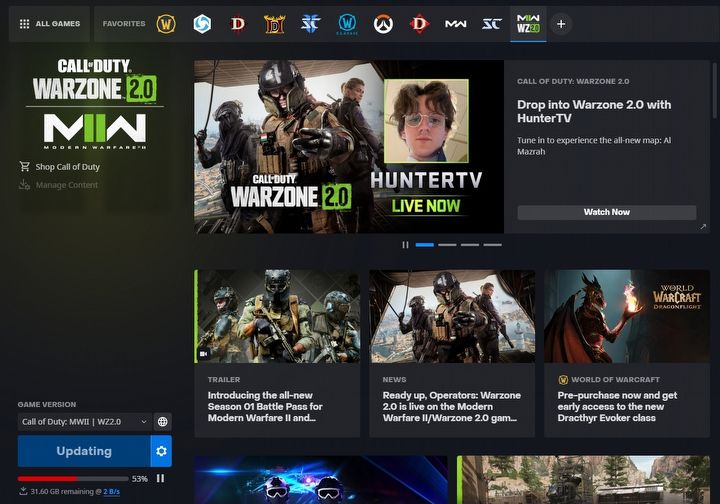Screen dimensions: 720x504
Task: Pause the game update download
Action: point(160,479)
